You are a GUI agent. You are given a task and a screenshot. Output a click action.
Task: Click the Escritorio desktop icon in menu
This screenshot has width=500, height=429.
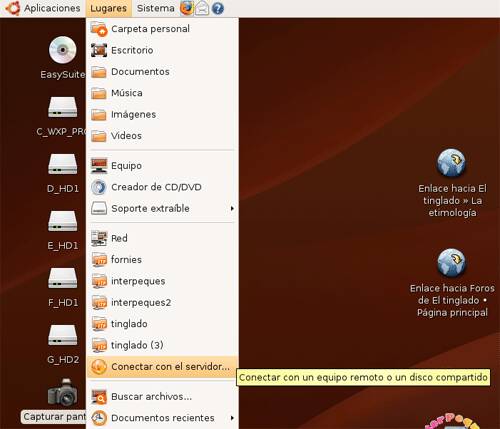(x=99, y=50)
